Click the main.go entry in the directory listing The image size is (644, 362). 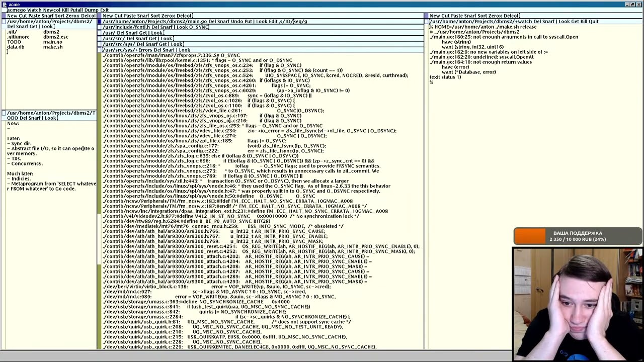53,42
